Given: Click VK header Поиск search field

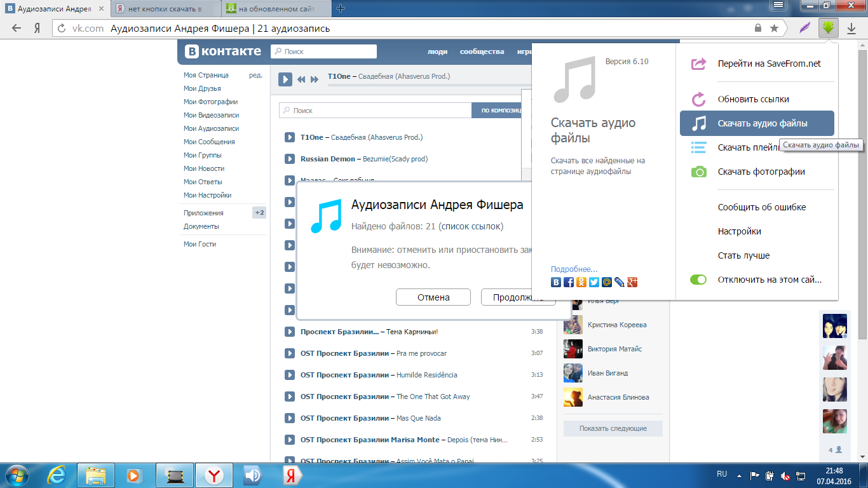Looking at the screenshot, I should pos(323,51).
